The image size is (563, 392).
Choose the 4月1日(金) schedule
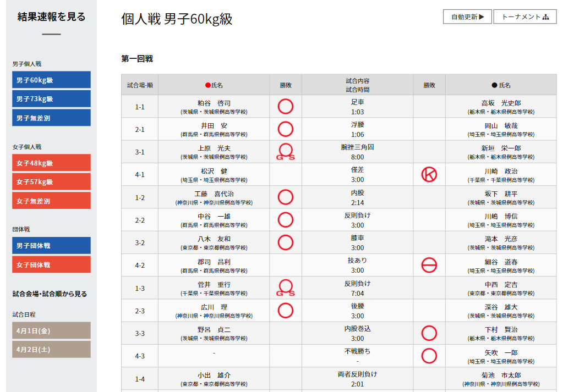(51, 330)
